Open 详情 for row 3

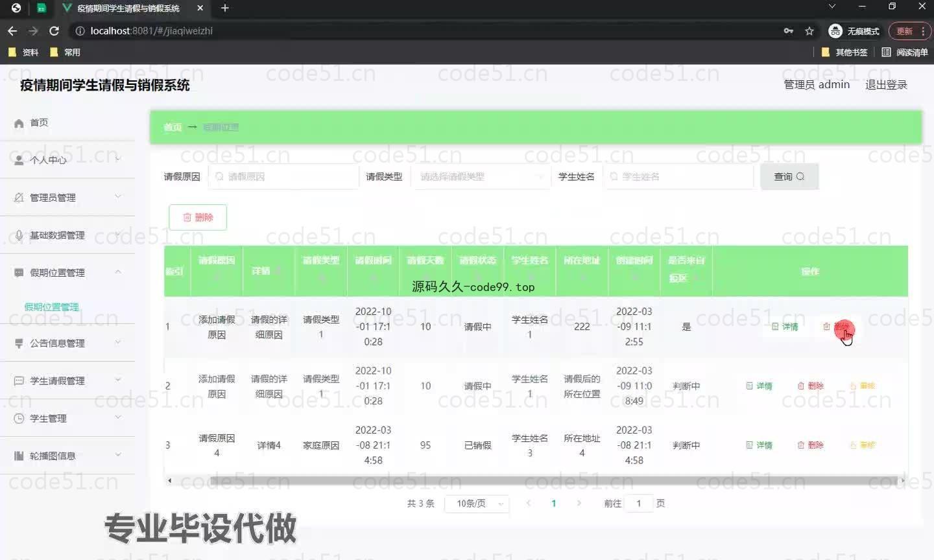coord(759,445)
